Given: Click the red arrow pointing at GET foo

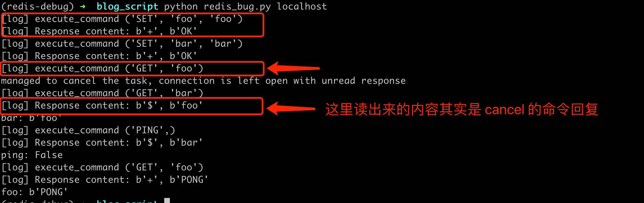Looking at the screenshot, I should pyautogui.click(x=293, y=68).
